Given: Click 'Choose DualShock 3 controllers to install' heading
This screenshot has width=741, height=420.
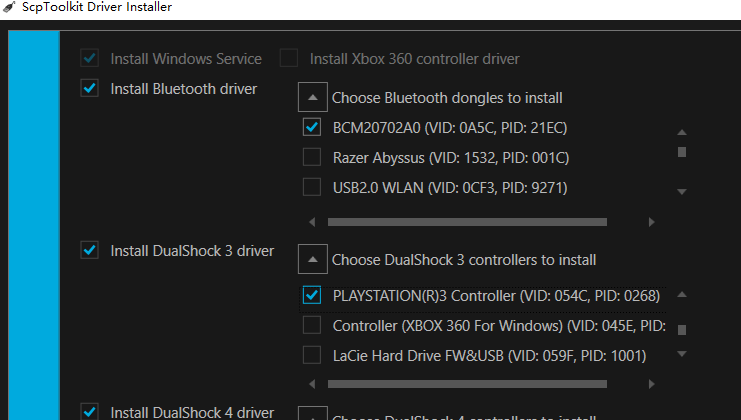Looking at the screenshot, I should (464, 260).
